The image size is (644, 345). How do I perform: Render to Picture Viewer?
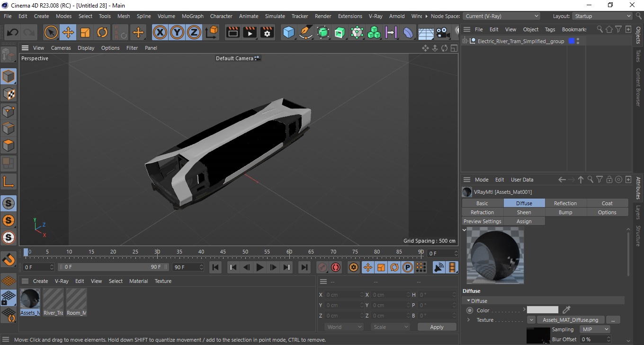(250, 33)
